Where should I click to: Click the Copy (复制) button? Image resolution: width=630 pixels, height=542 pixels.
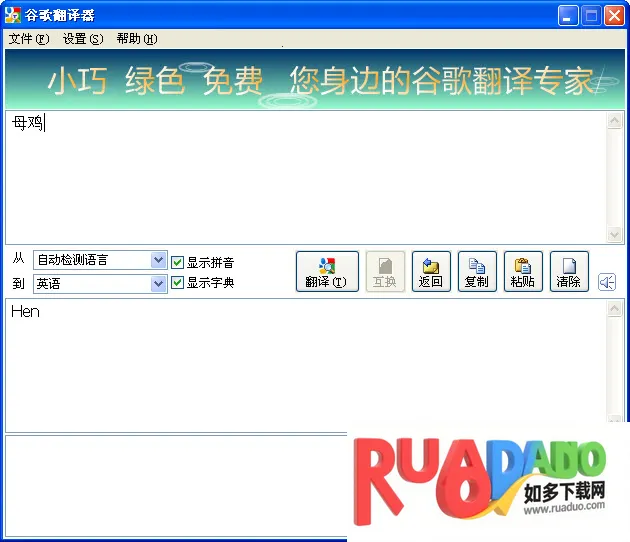(x=477, y=272)
